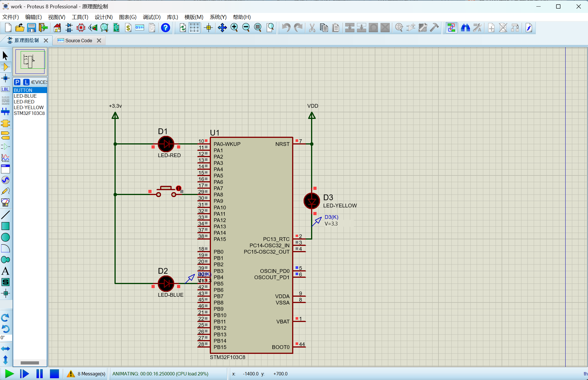The width and height of the screenshot is (588, 380).
Task: Open the 调试(D) menu
Action: pos(152,17)
